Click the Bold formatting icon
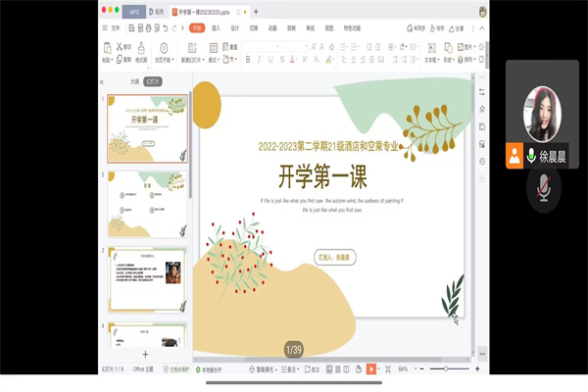 pyautogui.click(x=247, y=59)
